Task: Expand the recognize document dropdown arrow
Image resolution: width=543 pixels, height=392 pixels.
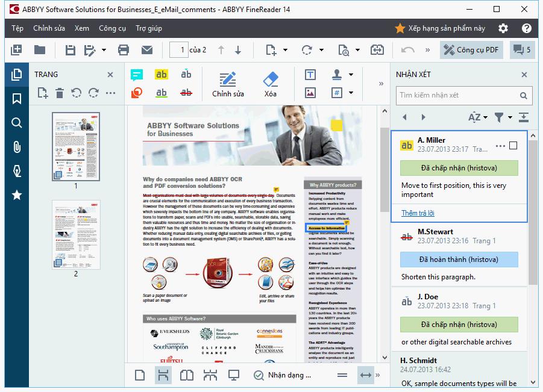Action: coord(357,50)
